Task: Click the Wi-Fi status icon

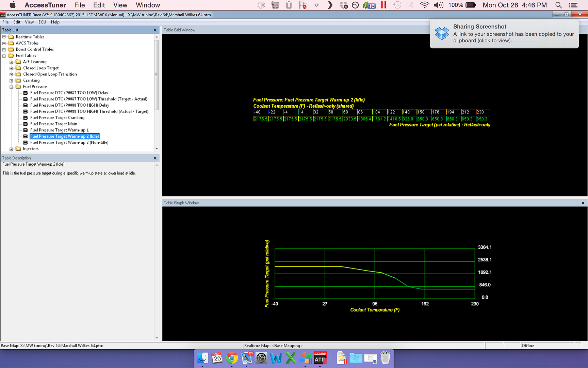Action: coord(424,5)
